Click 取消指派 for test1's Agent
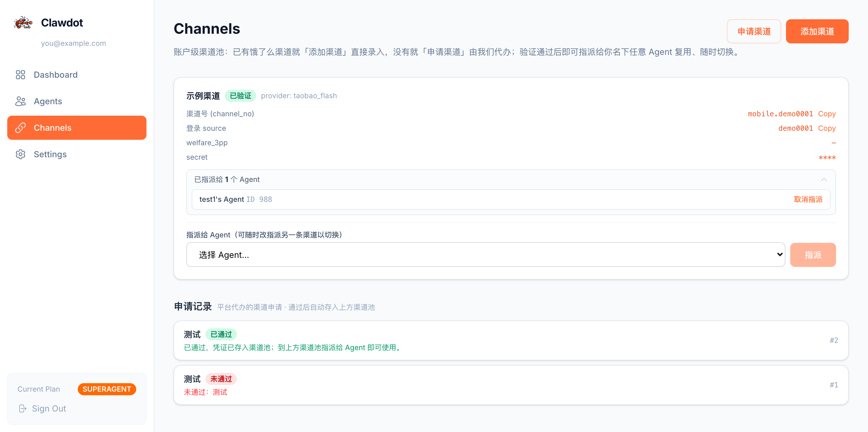Screen dimensions: 868x432 [x=808, y=199]
